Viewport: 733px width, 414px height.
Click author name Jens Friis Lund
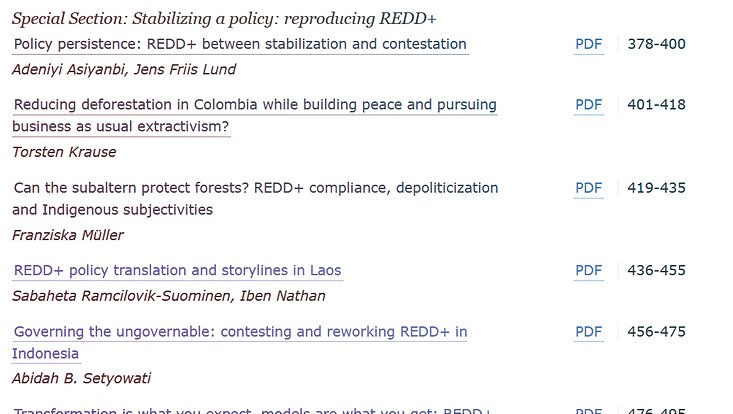tap(185, 69)
